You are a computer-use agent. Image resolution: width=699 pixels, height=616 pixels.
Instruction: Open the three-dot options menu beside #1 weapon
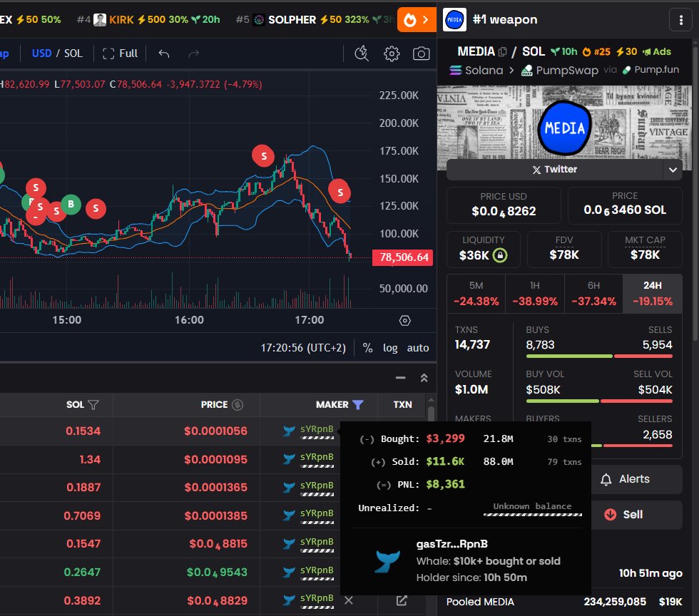(680, 20)
